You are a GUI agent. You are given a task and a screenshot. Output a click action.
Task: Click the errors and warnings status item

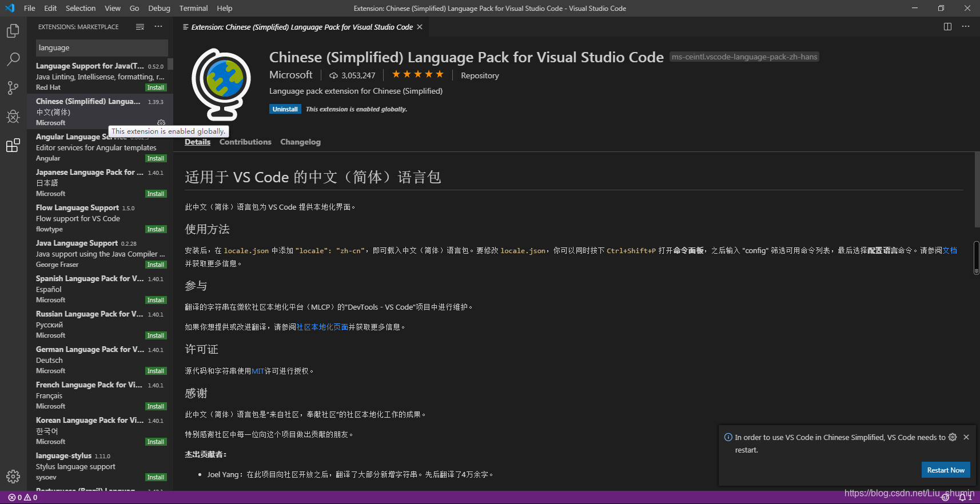23,498
